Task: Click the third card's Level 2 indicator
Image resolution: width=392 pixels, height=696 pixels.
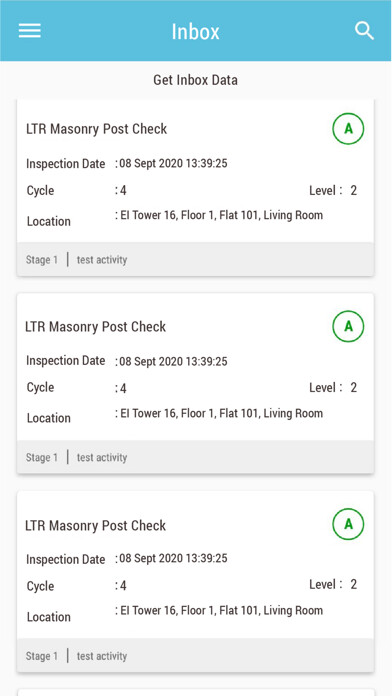Action: [333, 585]
